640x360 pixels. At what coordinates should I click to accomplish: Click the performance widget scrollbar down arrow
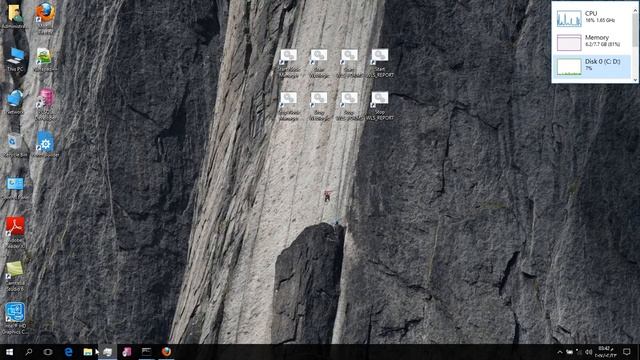click(x=635, y=80)
